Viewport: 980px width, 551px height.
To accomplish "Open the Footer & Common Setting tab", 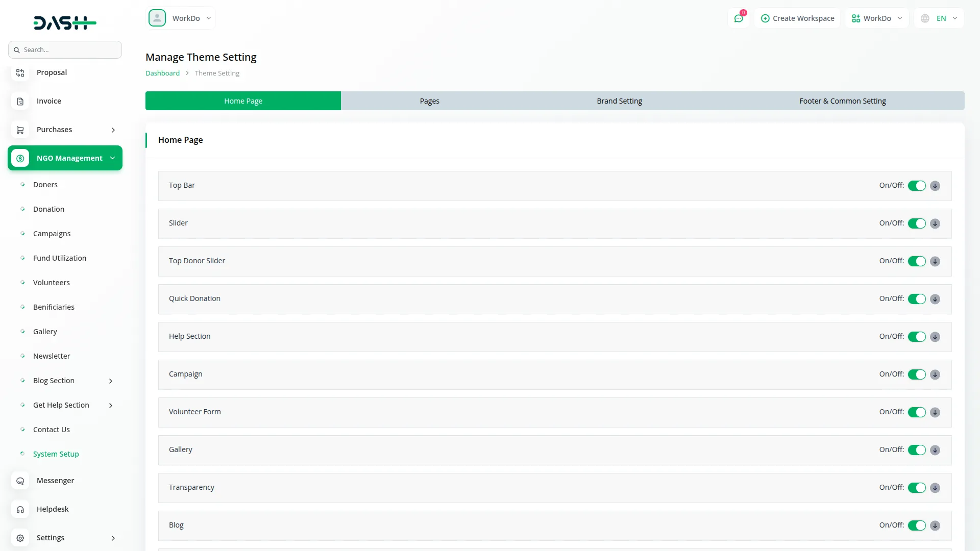I will (x=842, y=101).
